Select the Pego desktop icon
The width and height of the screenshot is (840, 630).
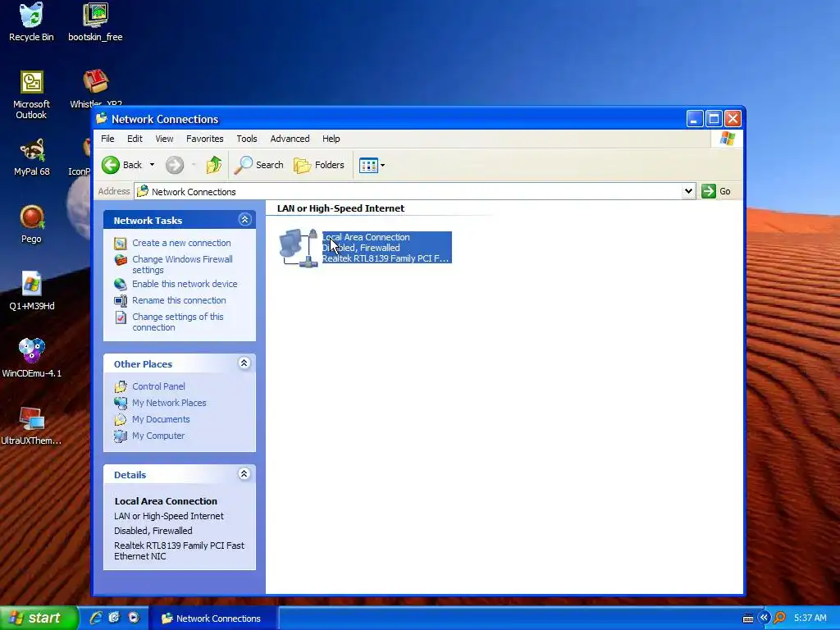(32, 225)
